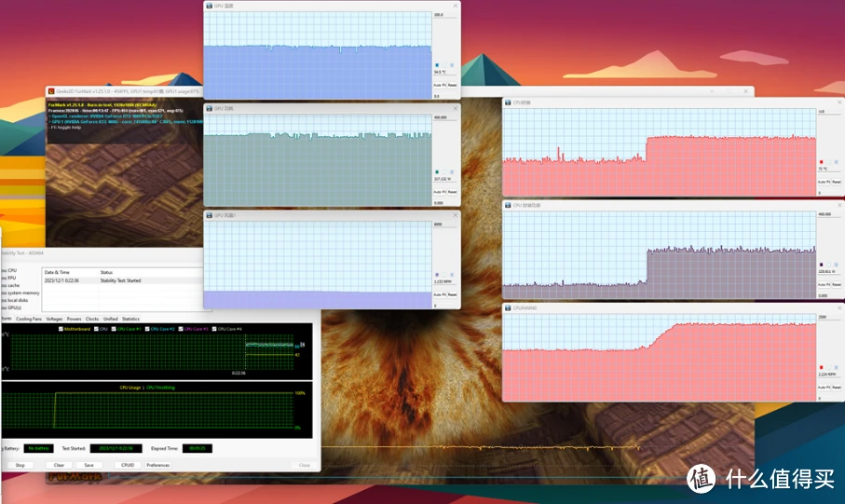
Task: Switch to the Cooling Fans tab
Action: pyautogui.click(x=29, y=320)
